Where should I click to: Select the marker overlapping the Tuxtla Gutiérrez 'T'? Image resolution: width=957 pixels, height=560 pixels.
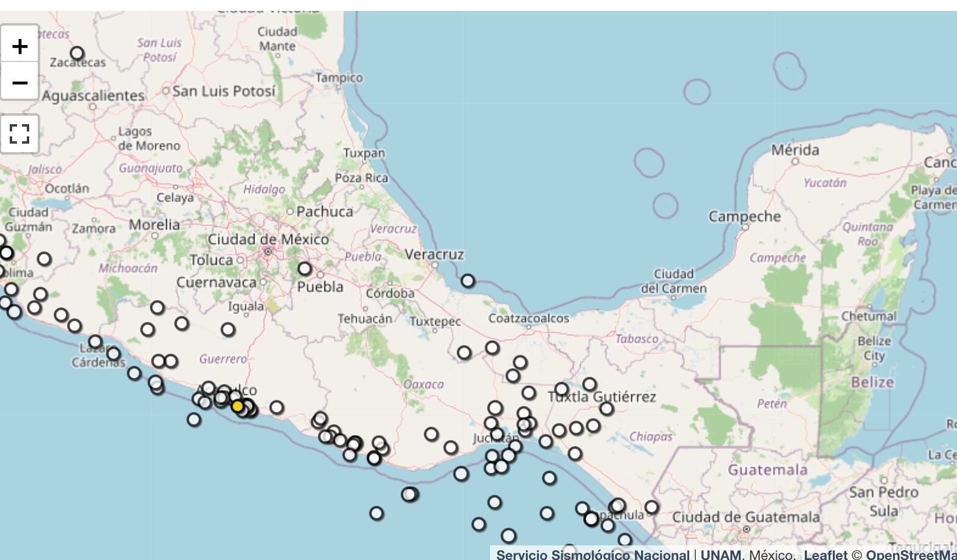tap(561, 389)
